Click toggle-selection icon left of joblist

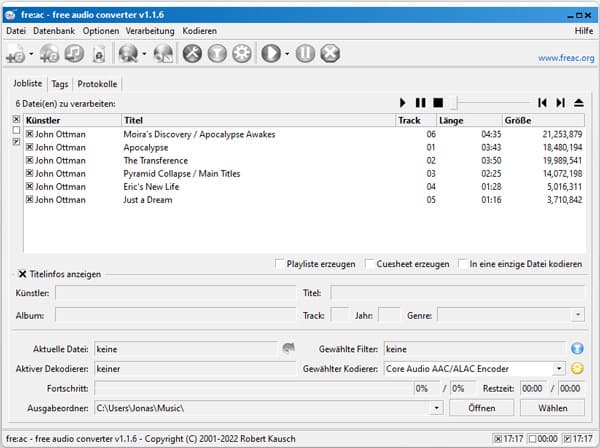pyautogui.click(x=16, y=142)
